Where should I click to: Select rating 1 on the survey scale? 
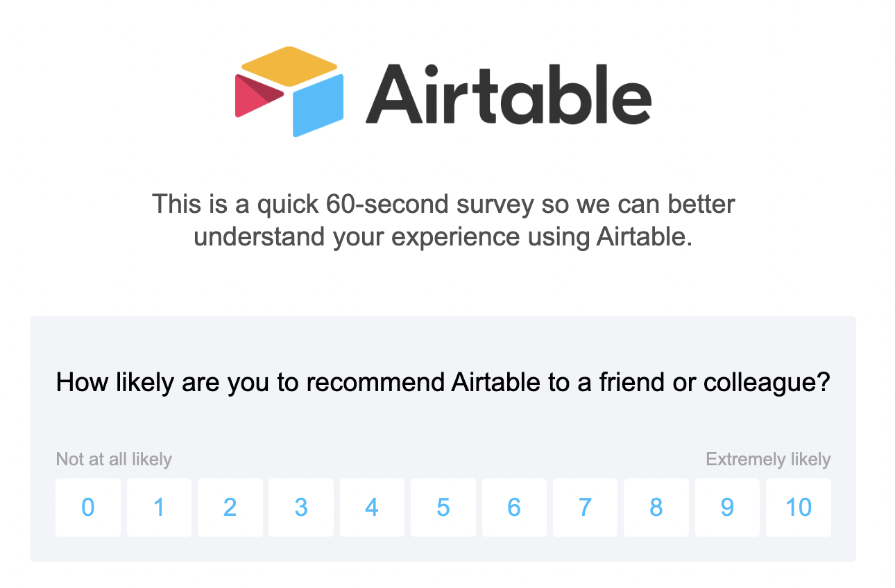pos(159,508)
